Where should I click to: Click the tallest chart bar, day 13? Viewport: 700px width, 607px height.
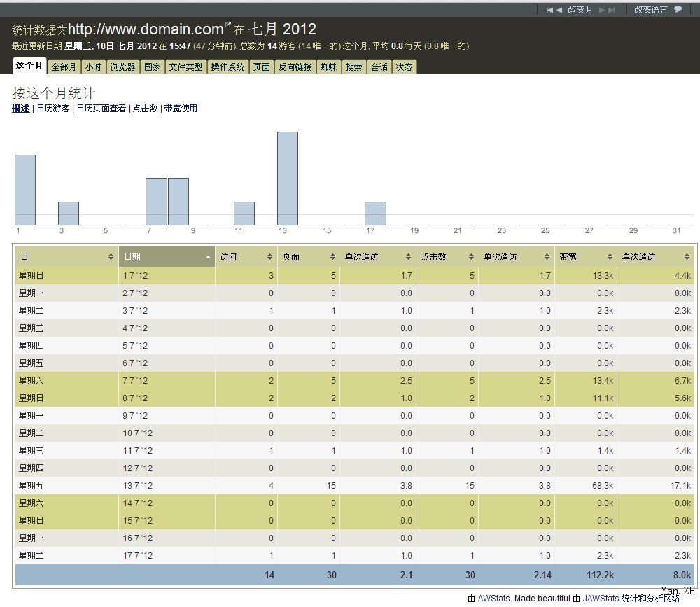tap(288, 179)
